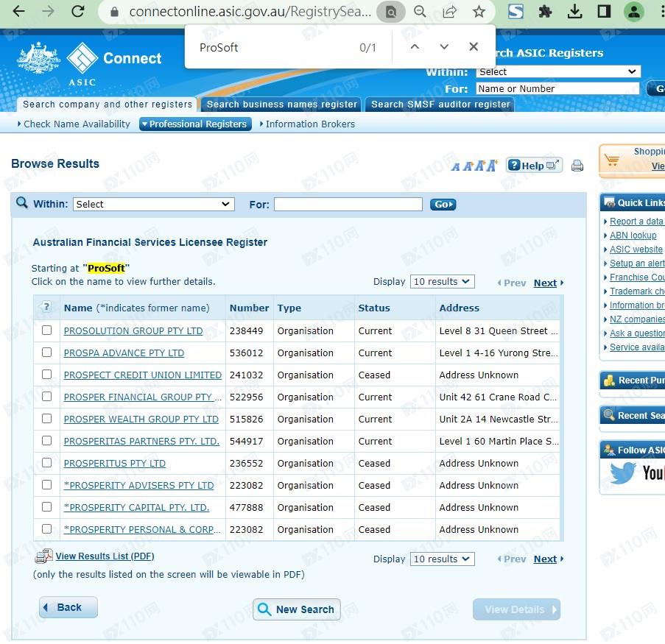Switch to Search business names register tab

click(x=281, y=105)
